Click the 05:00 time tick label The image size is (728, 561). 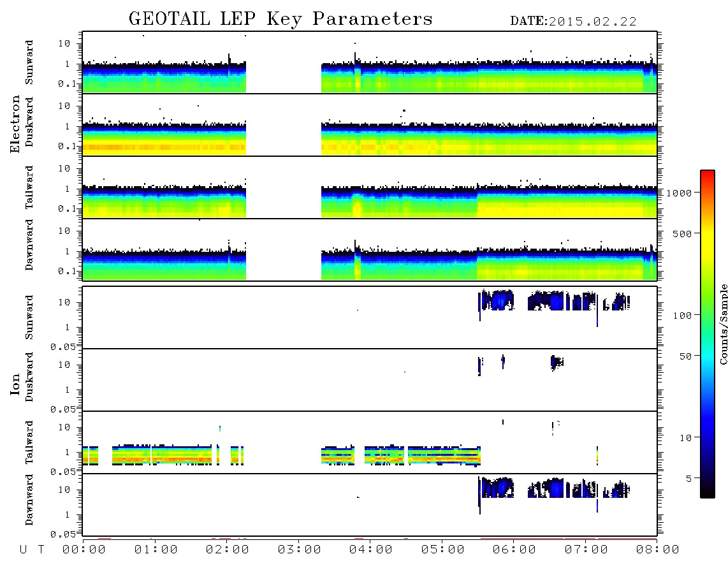click(x=443, y=550)
